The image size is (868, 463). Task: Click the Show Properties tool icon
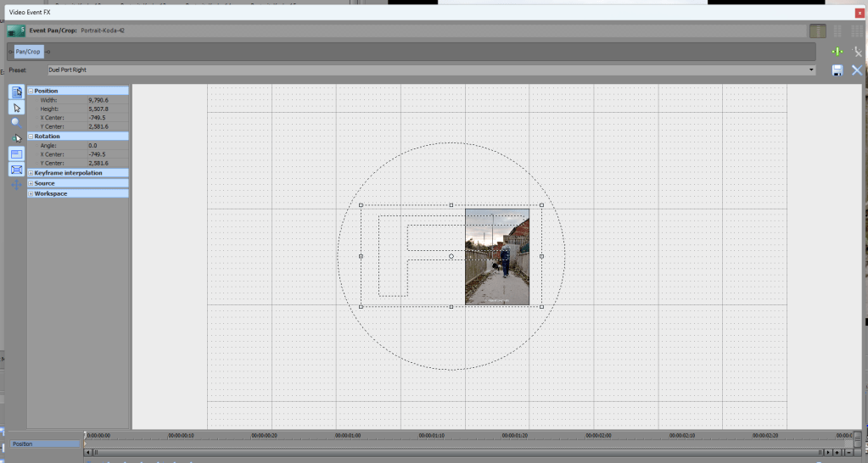(16, 92)
